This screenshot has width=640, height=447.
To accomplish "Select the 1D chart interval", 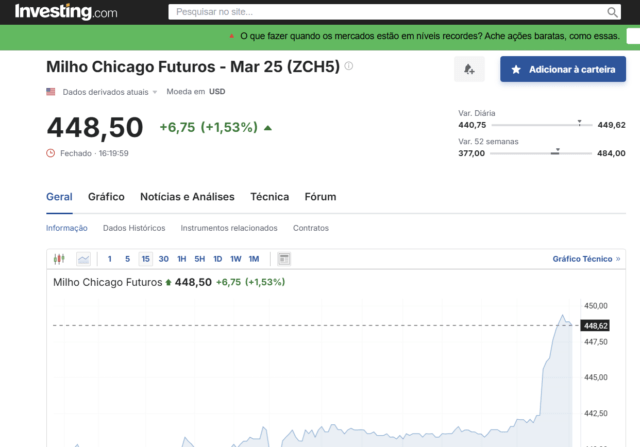I will pos(218,259).
